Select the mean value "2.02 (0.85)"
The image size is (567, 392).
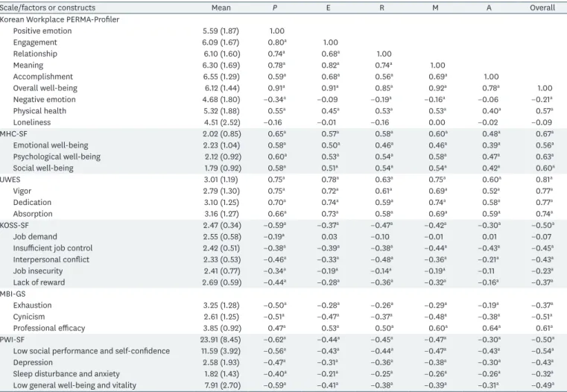tap(221, 134)
